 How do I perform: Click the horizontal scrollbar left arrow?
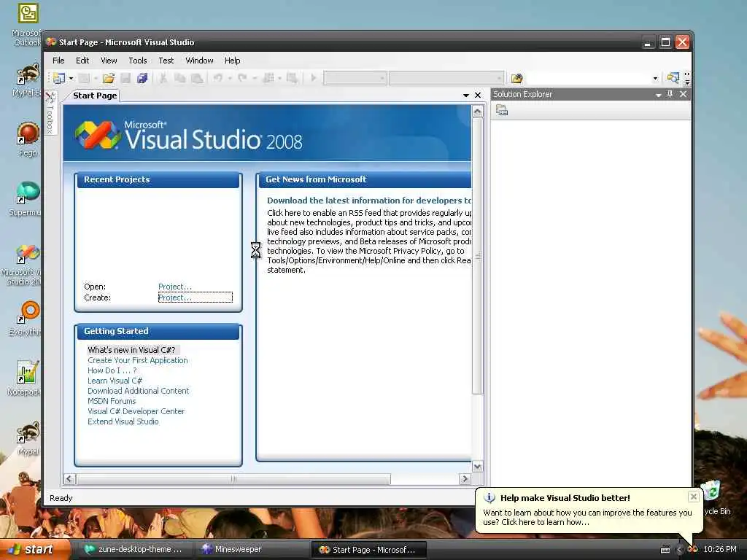coord(69,478)
